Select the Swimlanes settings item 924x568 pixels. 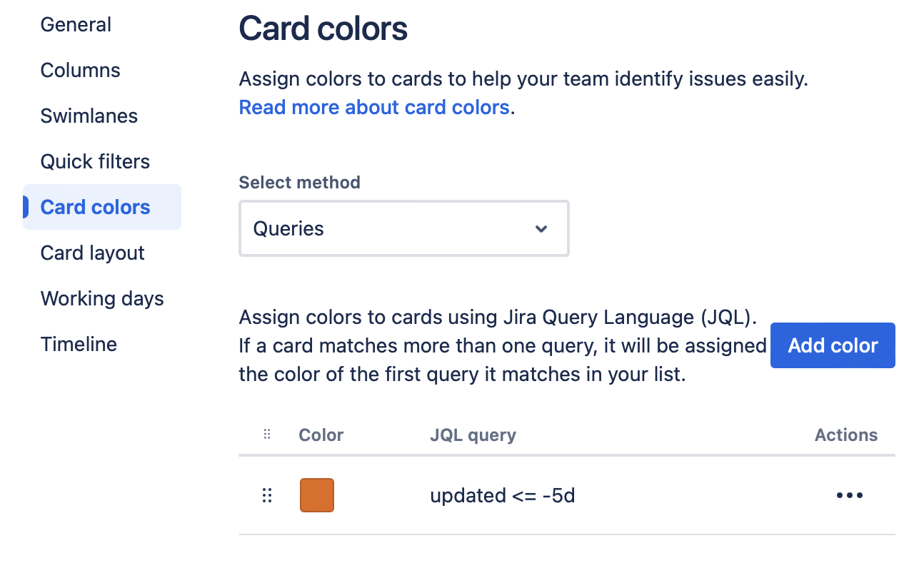pyautogui.click(x=89, y=116)
